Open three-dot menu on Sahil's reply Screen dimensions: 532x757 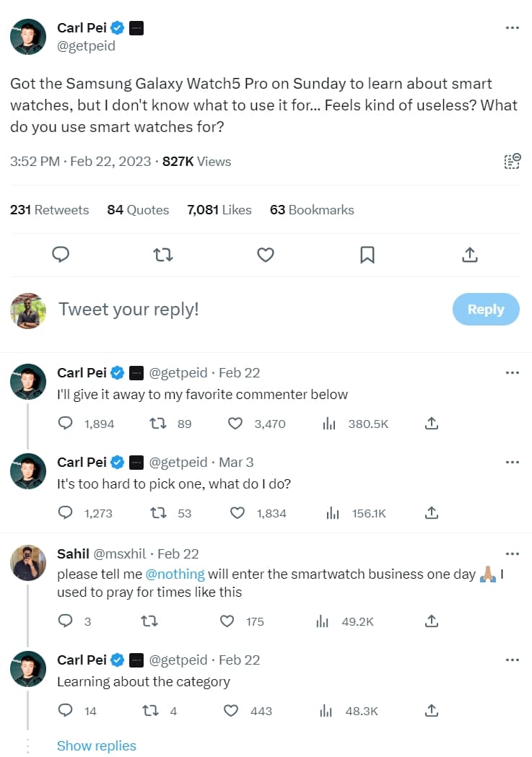[x=512, y=553]
